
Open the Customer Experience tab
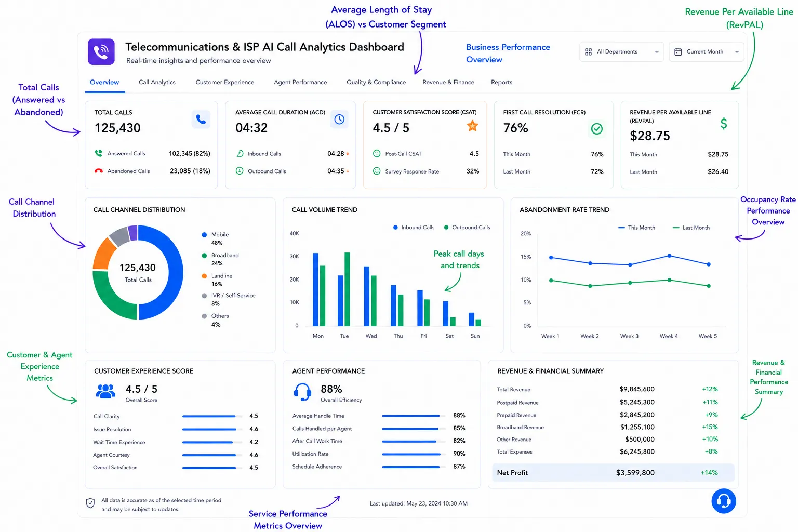coord(225,82)
